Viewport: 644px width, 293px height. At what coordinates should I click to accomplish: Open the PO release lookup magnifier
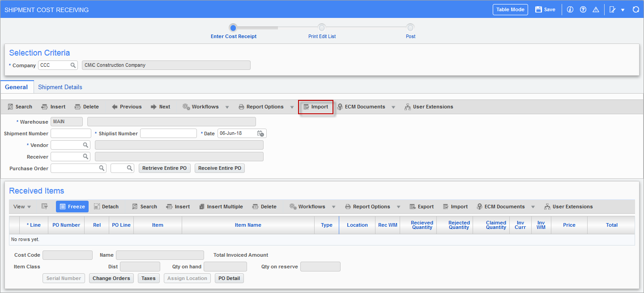[x=129, y=168]
